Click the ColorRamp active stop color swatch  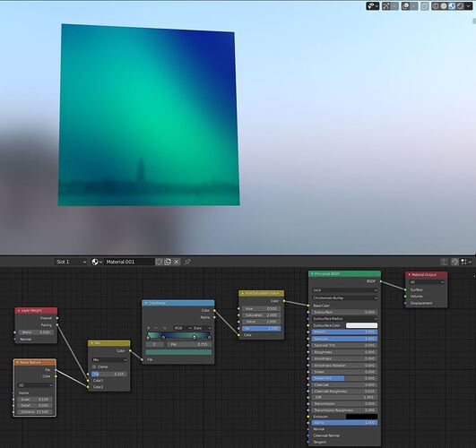coord(178,352)
